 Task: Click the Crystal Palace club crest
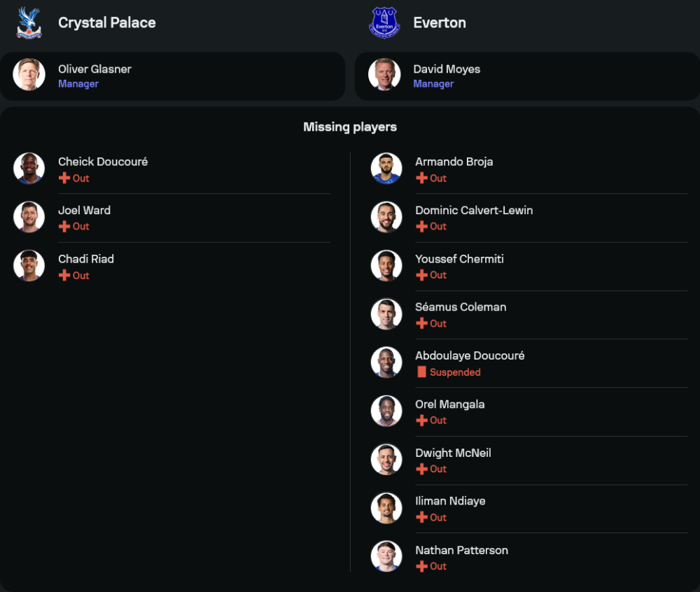coord(29,22)
